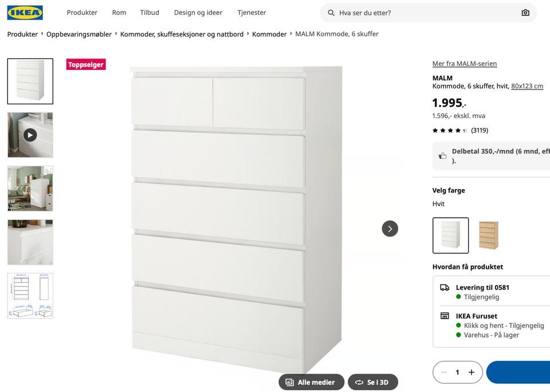Viewport: 550px width, 392px height.
Task: Click the 80x123 cm size link
Action: [x=527, y=86]
